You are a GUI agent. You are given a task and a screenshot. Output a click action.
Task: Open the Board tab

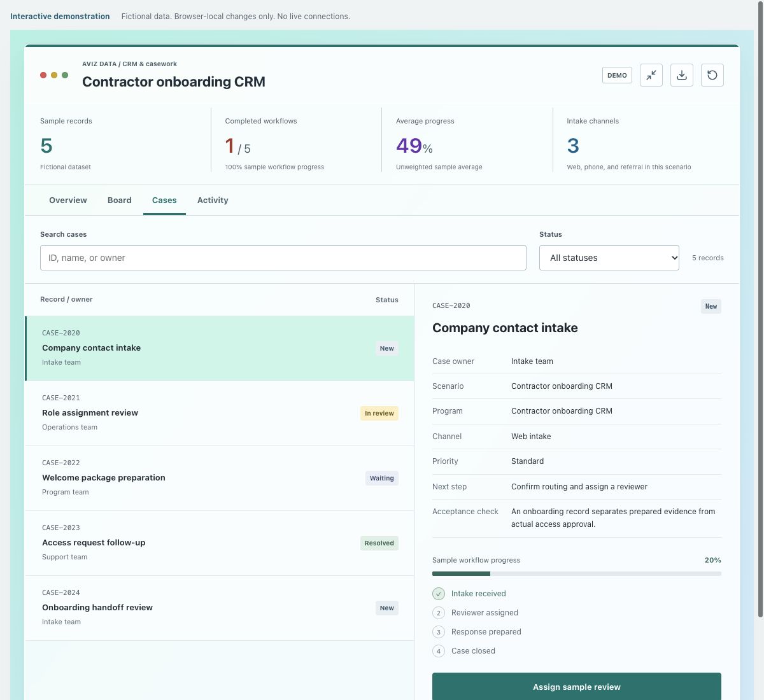[120, 200]
